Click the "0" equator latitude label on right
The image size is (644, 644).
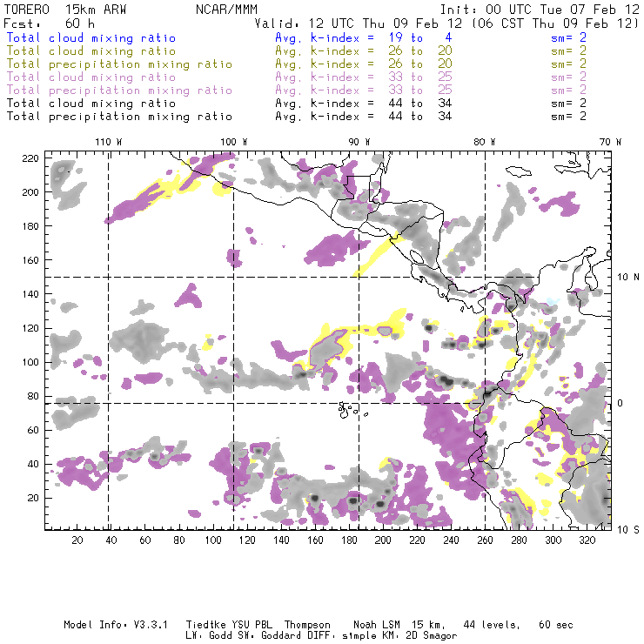621,404
